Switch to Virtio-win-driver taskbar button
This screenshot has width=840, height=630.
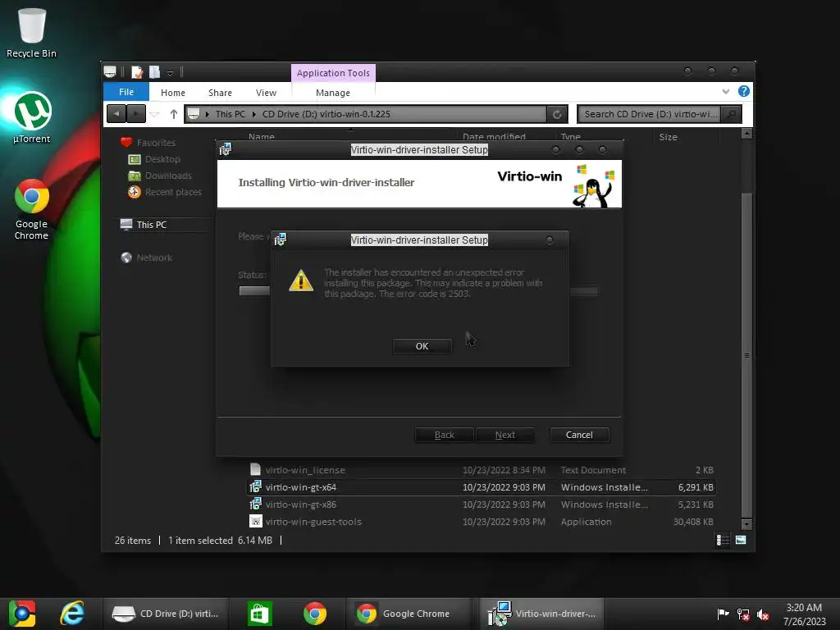click(542, 614)
